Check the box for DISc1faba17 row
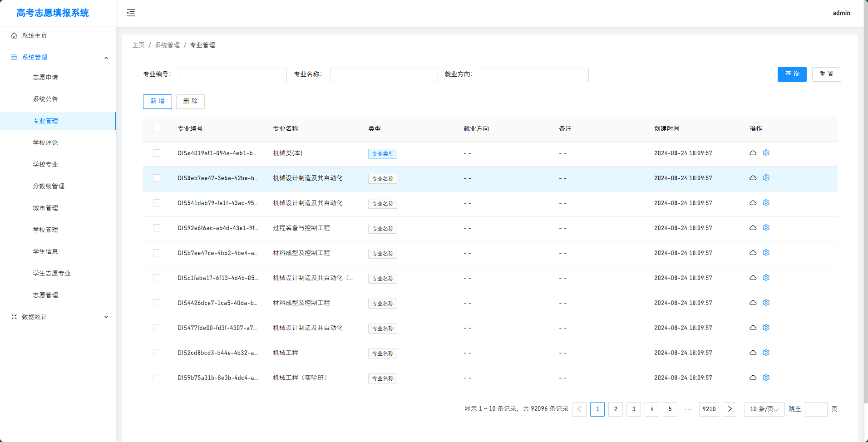The height and width of the screenshot is (442, 868). pyautogui.click(x=157, y=278)
